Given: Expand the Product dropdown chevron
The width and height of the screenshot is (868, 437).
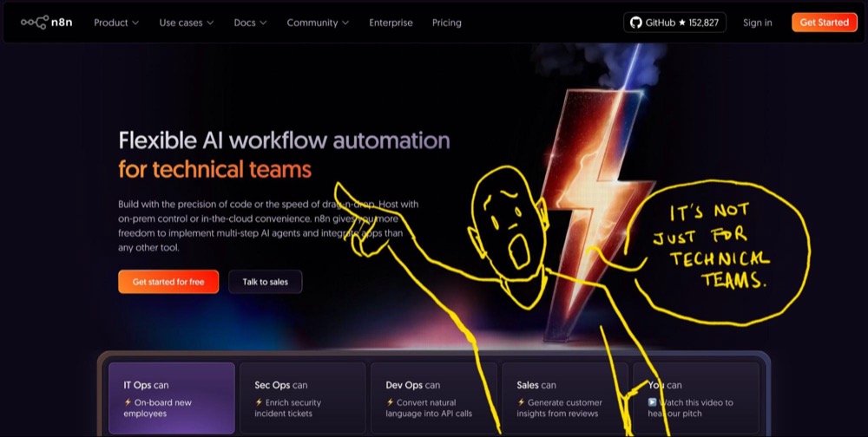Looking at the screenshot, I should [135, 23].
